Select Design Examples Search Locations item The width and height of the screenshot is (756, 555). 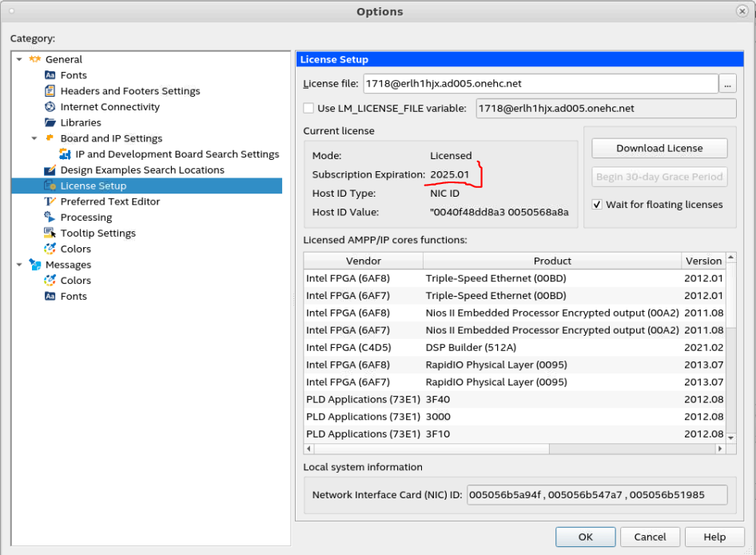tap(142, 170)
